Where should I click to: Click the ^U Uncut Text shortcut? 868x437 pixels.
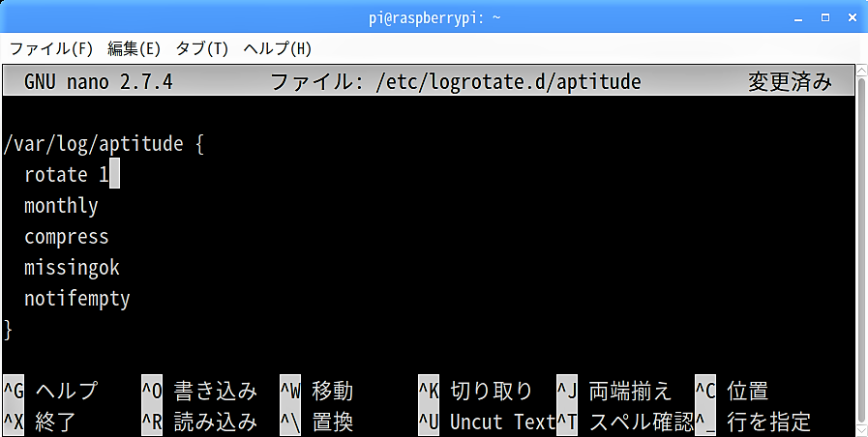click(x=487, y=422)
